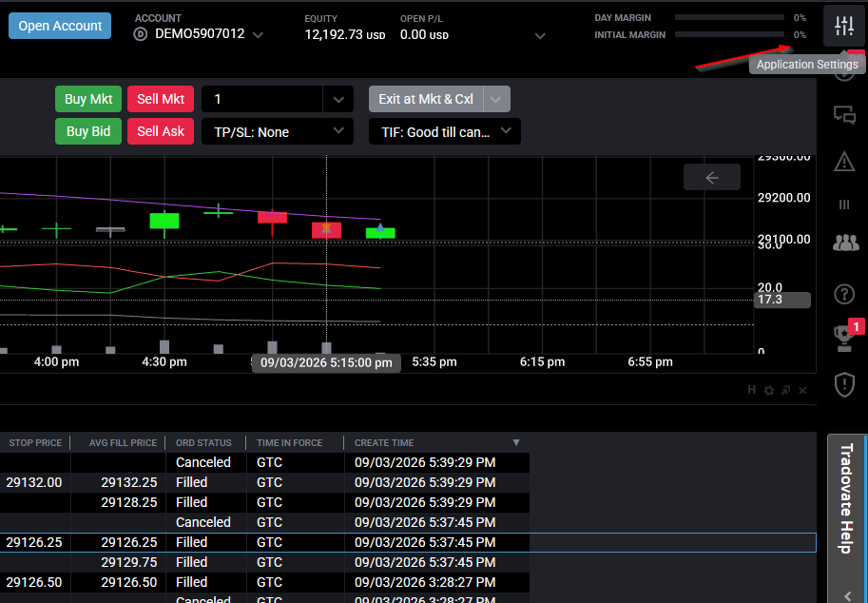Image resolution: width=868 pixels, height=603 pixels.
Task: Click Canceled status at 5:37:45 PM row
Action: tap(203, 522)
